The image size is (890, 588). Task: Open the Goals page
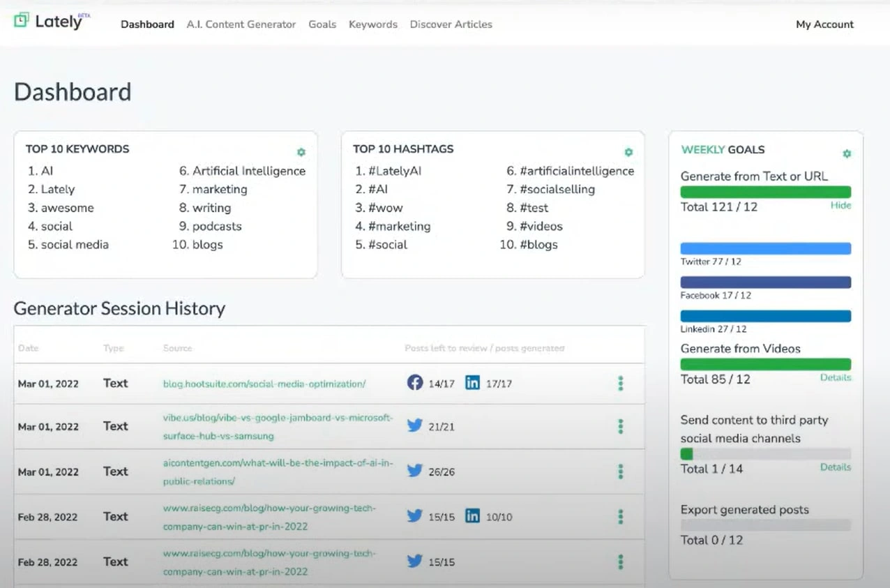pyautogui.click(x=322, y=24)
